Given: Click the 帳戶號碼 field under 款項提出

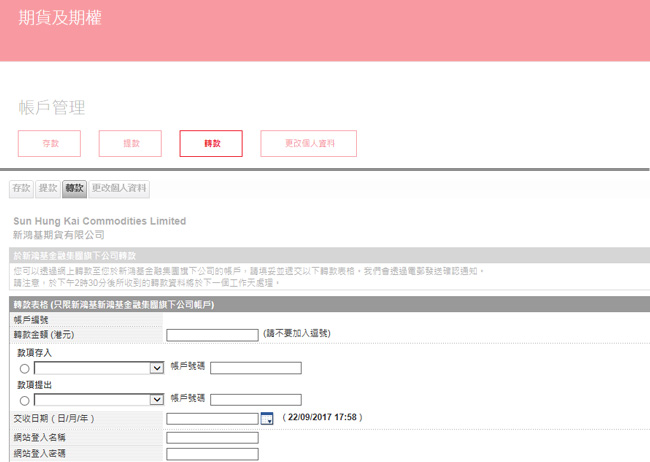Looking at the screenshot, I should pyautogui.click(x=256, y=400).
